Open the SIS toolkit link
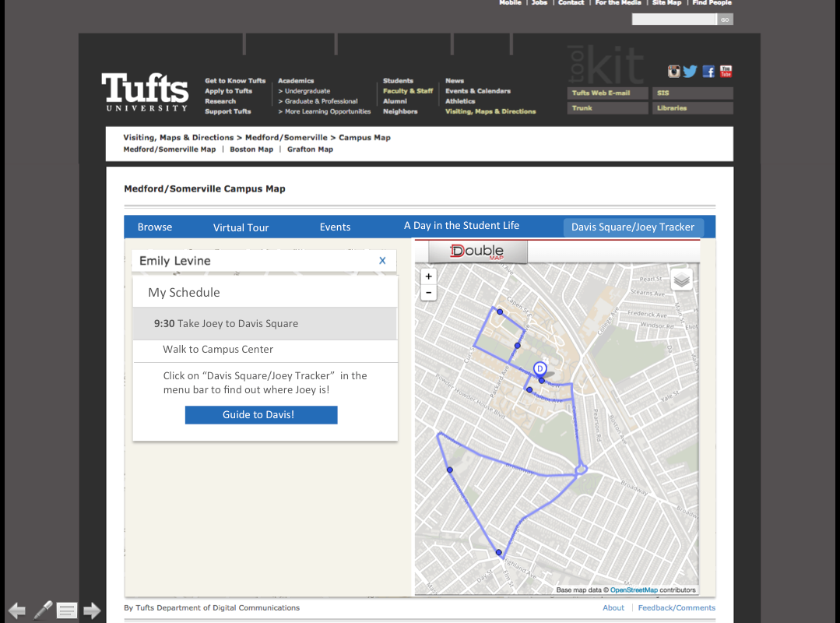The width and height of the screenshot is (840, 623). pos(693,93)
